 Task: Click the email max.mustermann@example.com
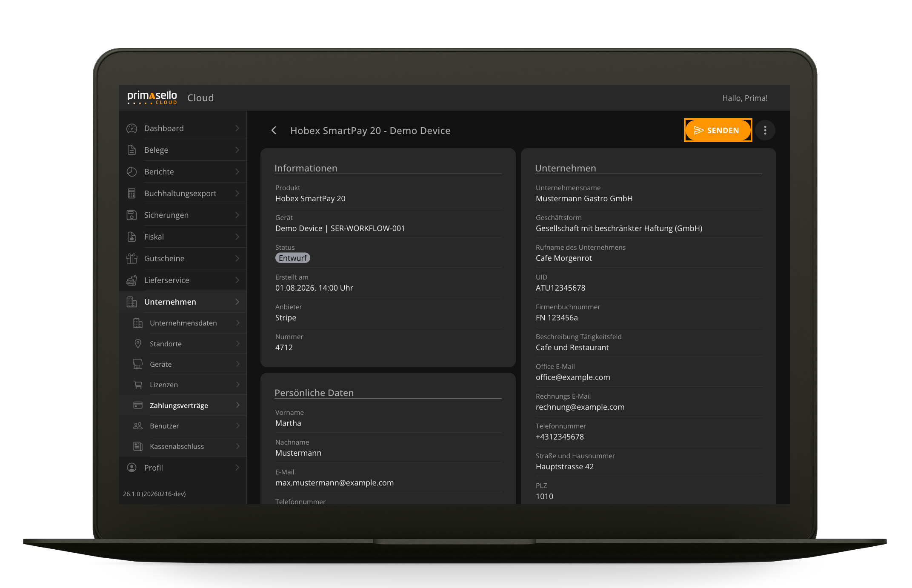pyautogui.click(x=334, y=482)
